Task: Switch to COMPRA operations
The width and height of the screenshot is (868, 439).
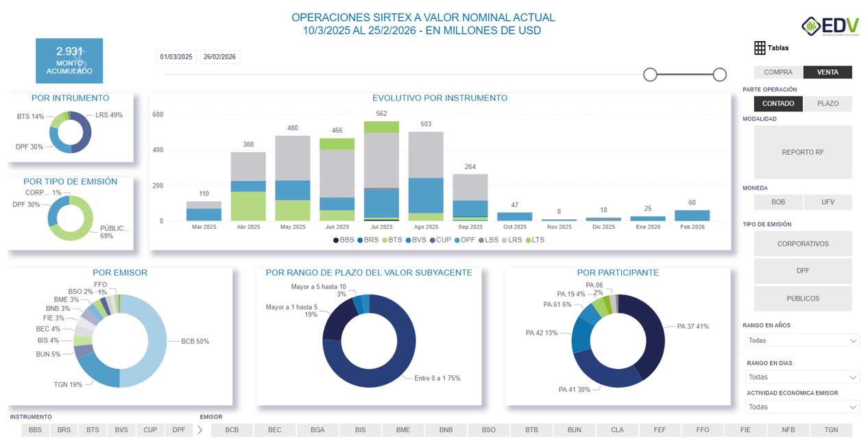Action: [x=778, y=72]
